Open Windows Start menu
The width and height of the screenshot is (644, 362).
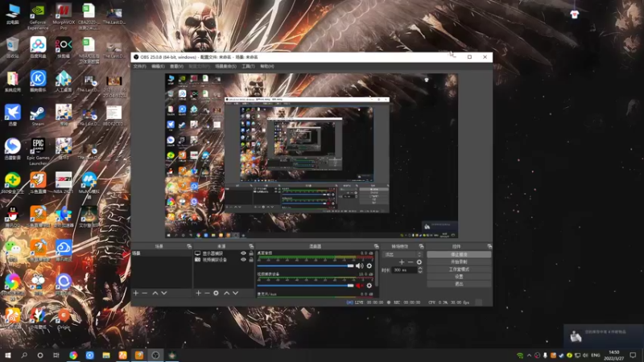tap(8, 355)
